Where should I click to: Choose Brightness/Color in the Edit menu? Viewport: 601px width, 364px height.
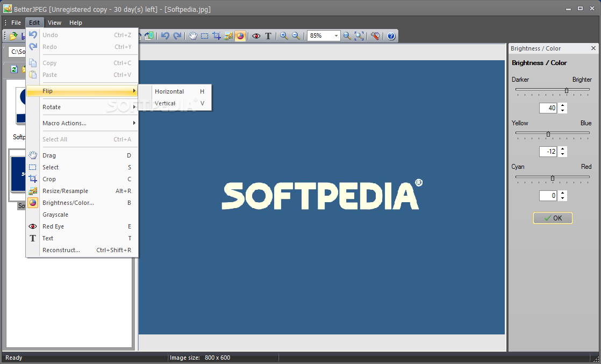coord(82,203)
